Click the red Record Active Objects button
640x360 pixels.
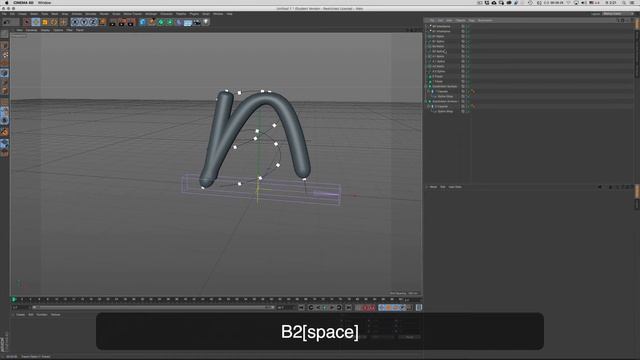coord(365,308)
